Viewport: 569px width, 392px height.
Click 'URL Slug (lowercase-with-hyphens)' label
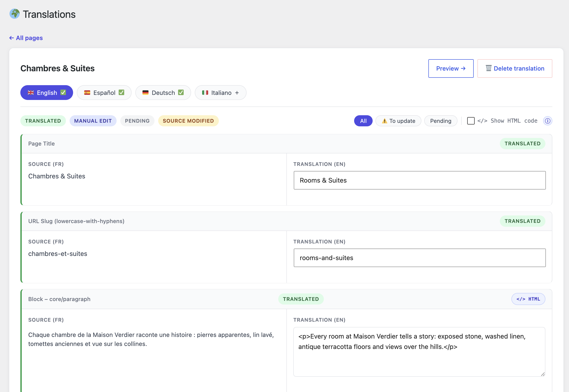(x=76, y=221)
